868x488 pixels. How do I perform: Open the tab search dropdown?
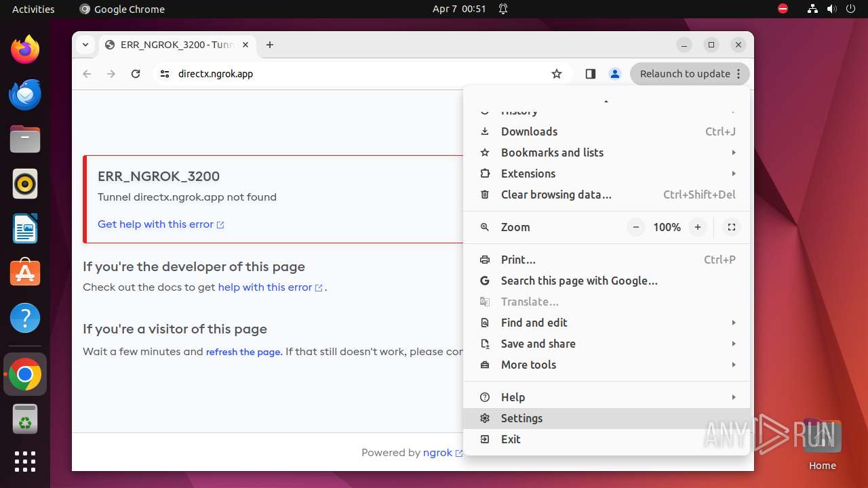click(x=85, y=45)
